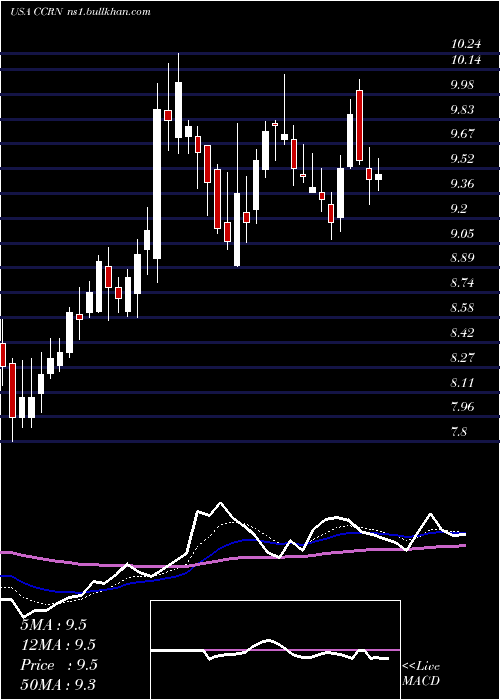Image resolution: width=500 pixels, height=700 pixels.
Task: Click the '12MA : 9.5' reading
Action: pyautogui.click(x=58, y=645)
